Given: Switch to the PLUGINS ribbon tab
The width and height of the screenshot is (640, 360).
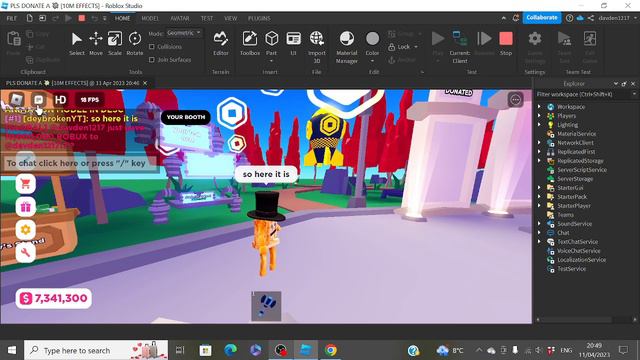Looking at the screenshot, I should (259, 18).
